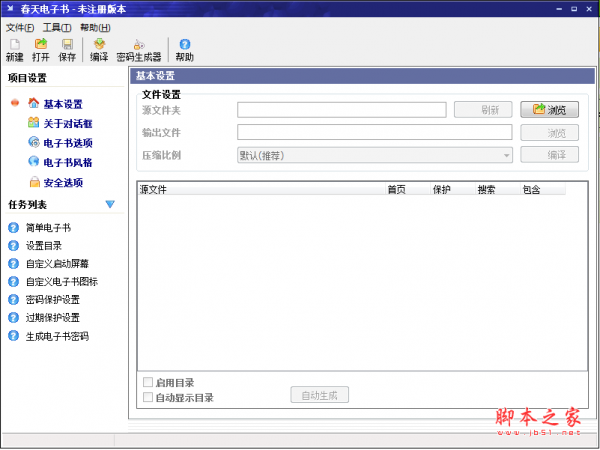Click the globe icon next to 电子书风格
The height and width of the screenshot is (450, 600).
34,161
